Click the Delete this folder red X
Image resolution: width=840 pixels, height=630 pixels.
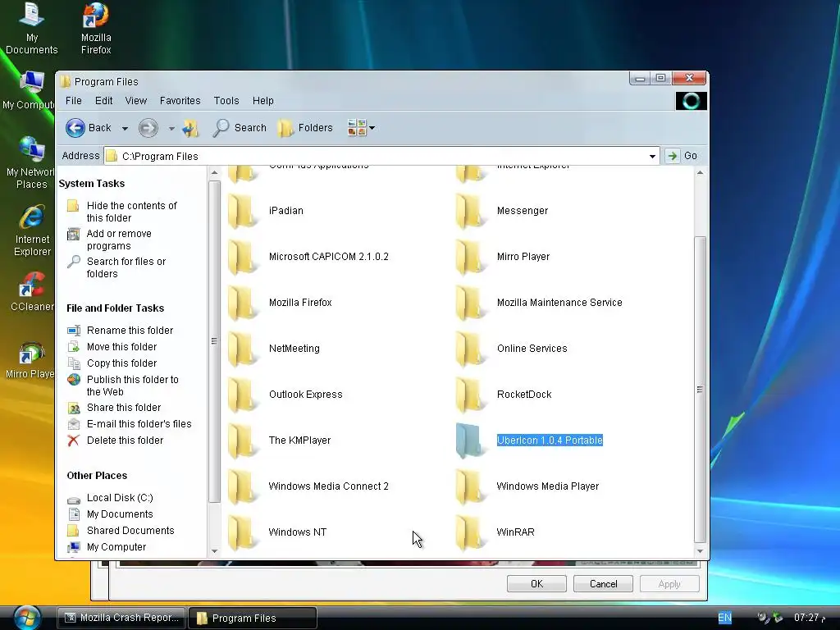coord(73,441)
